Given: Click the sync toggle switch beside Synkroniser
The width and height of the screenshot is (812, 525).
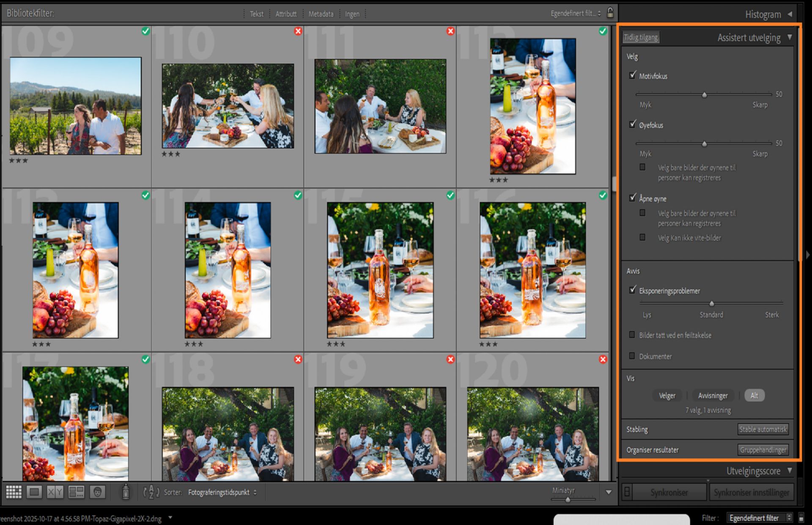Looking at the screenshot, I should point(627,492).
